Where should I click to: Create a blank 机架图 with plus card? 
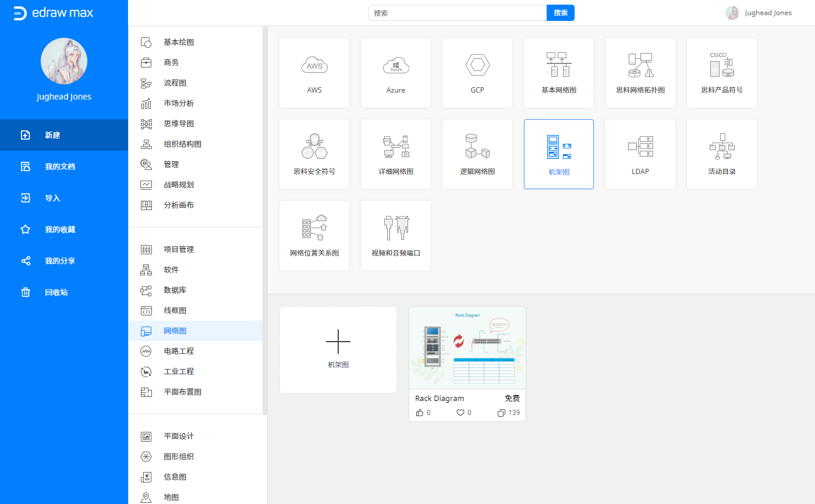tap(338, 350)
